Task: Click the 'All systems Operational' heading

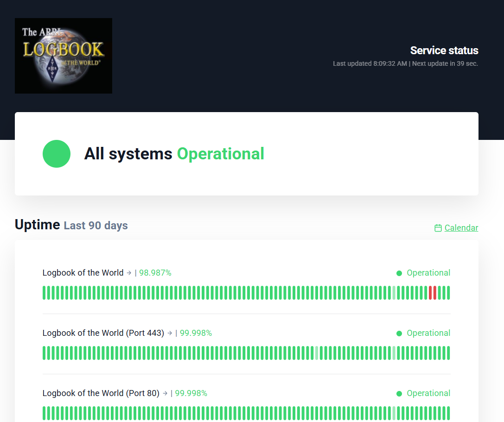Action: (x=174, y=153)
